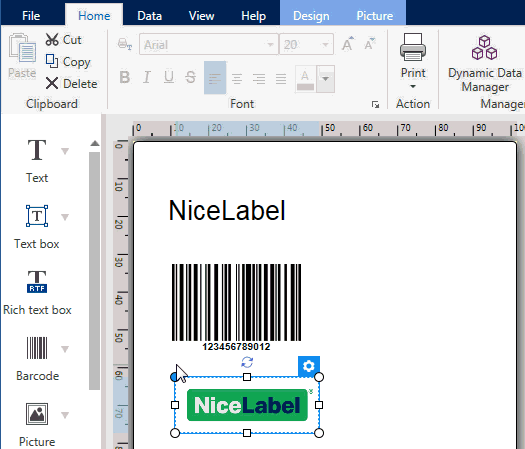The width and height of the screenshot is (525, 449).
Task: Align text right
Action: click(x=259, y=79)
